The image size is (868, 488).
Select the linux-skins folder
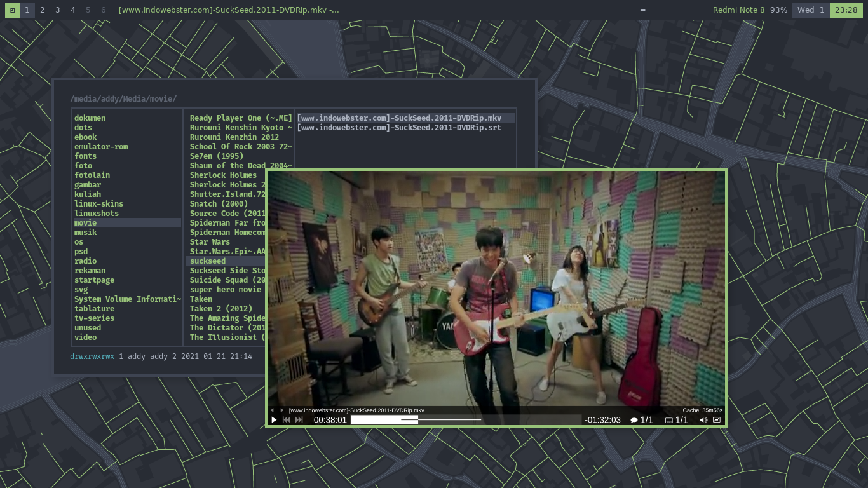pyautogui.click(x=98, y=204)
